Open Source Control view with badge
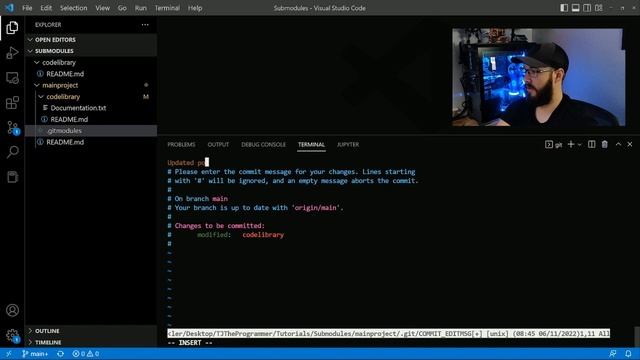The width and height of the screenshot is (640, 360). 12,127
